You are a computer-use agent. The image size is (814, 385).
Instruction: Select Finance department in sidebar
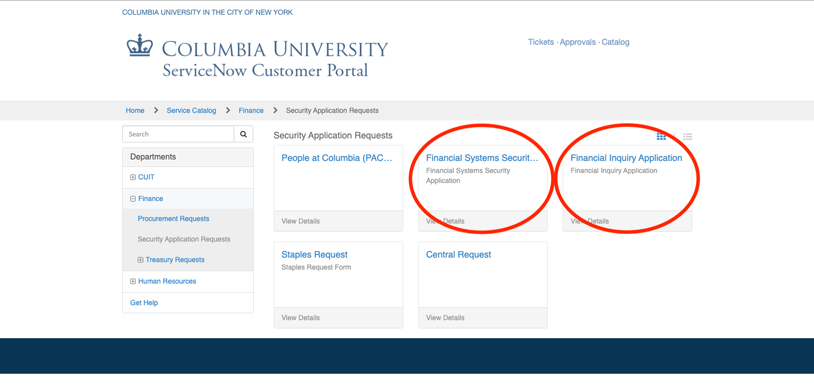[x=151, y=199]
